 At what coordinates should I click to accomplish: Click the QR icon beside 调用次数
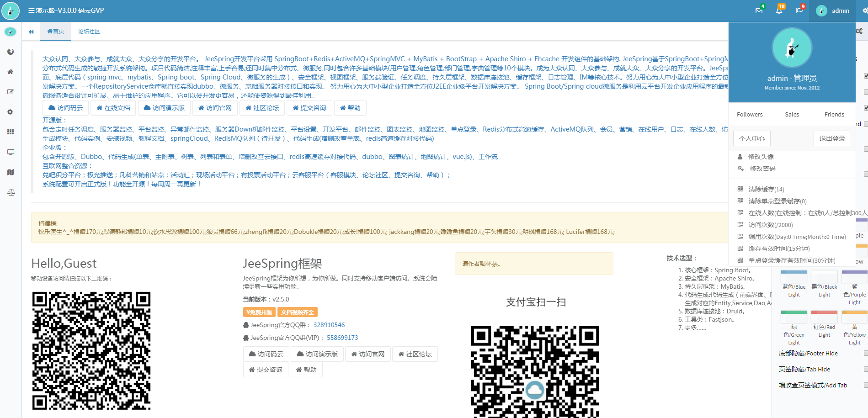click(740, 237)
